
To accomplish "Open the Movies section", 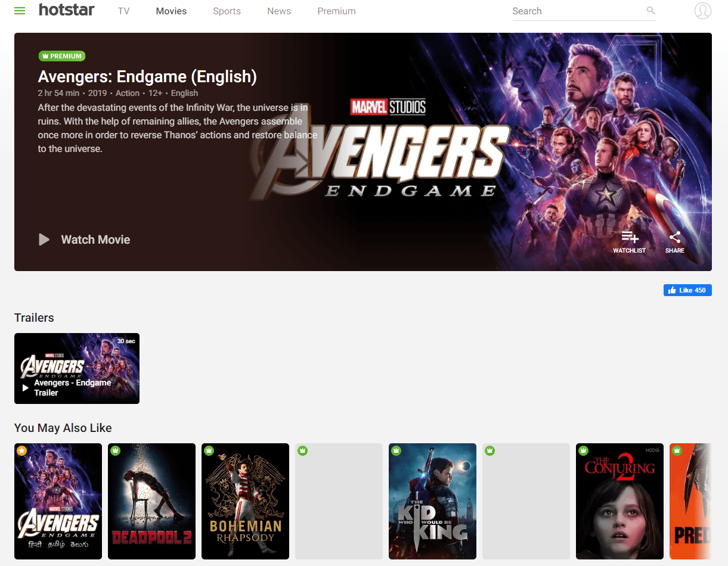I will pos(171,11).
